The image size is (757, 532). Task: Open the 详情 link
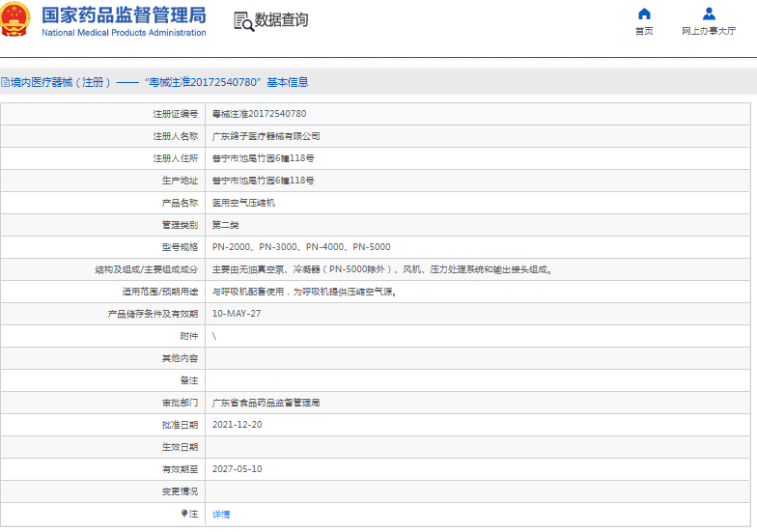tap(221, 514)
